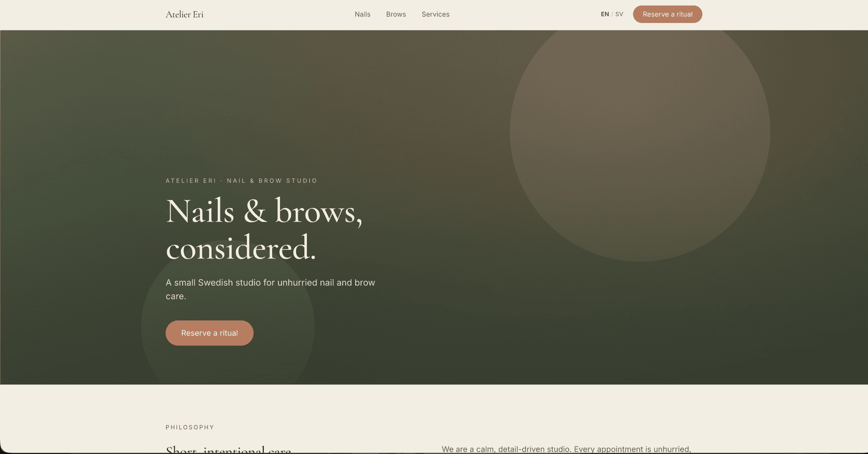Switch language to SV
Screen dimensions: 868x454
[x=619, y=14]
